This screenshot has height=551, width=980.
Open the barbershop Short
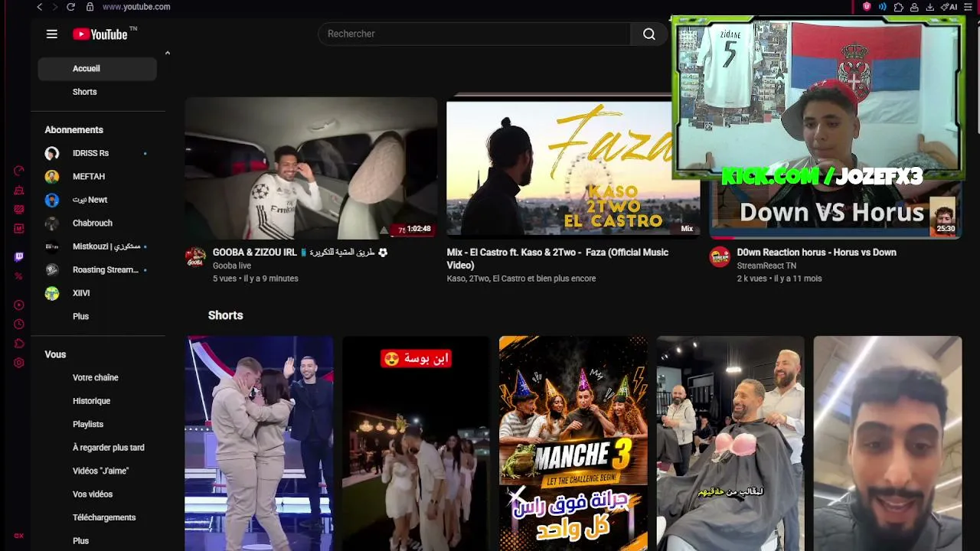coord(730,443)
